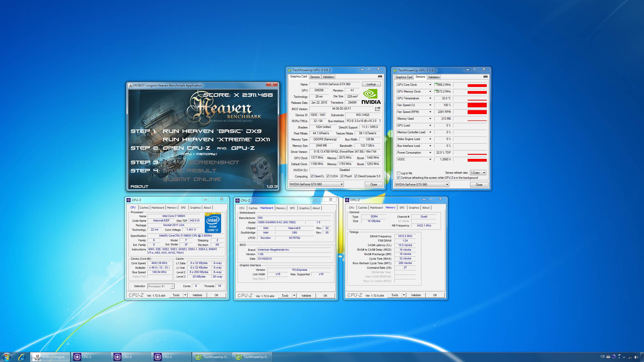644x362 pixels.
Task: Open the Windows Start menu orb
Action: [x=7, y=357]
